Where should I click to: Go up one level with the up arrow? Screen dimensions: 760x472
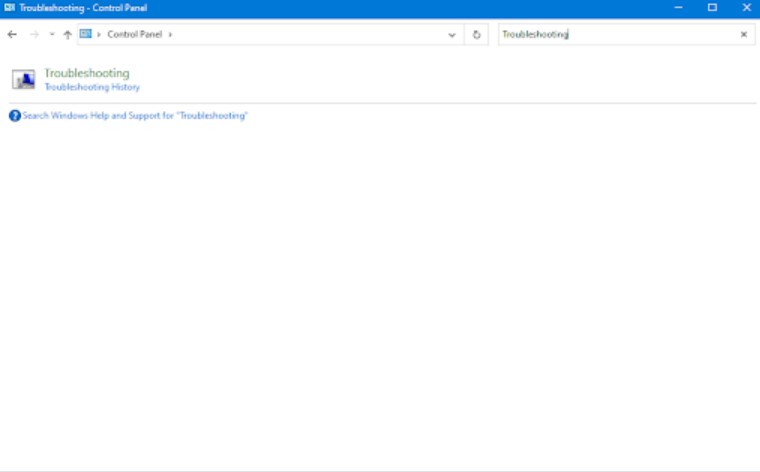click(67, 34)
